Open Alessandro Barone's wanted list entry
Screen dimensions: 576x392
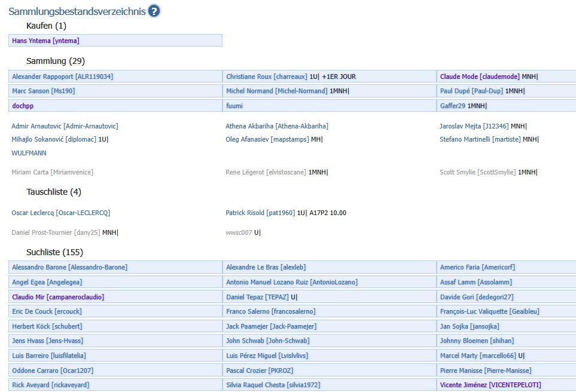pos(69,267)
